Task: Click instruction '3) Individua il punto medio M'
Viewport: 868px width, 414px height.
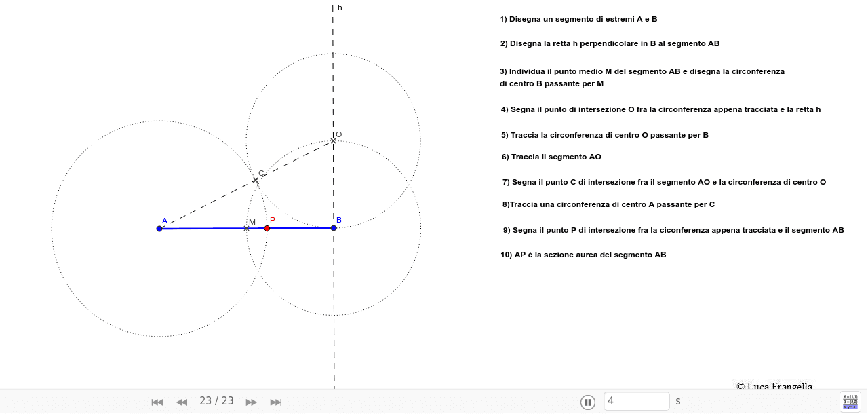Action: tap(642, 77)
